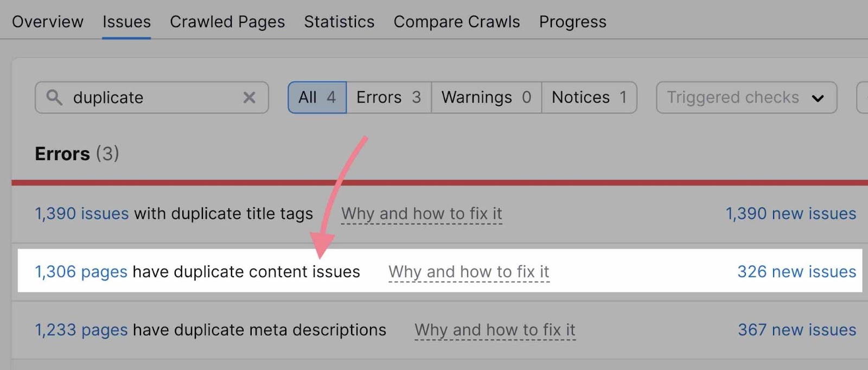Open 1,233 pages with duplicate meta descriptions

pyautogui.click(x=80, y=330)
